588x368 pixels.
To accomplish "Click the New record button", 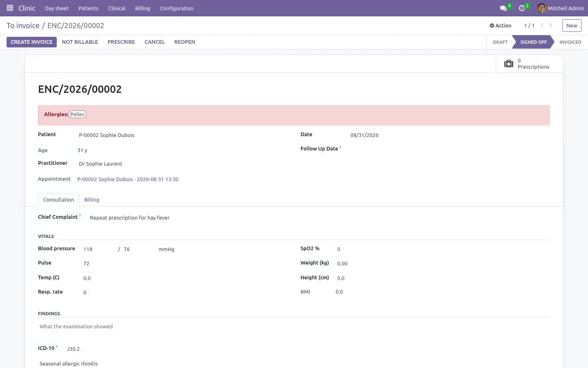I will (x=572, y=25).
